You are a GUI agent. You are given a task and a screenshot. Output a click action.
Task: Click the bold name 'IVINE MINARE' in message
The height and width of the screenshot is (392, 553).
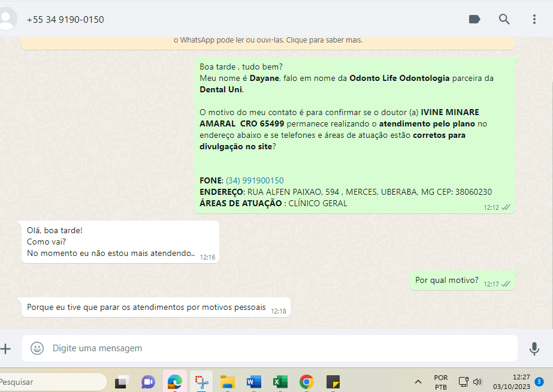tap(450, 112)
